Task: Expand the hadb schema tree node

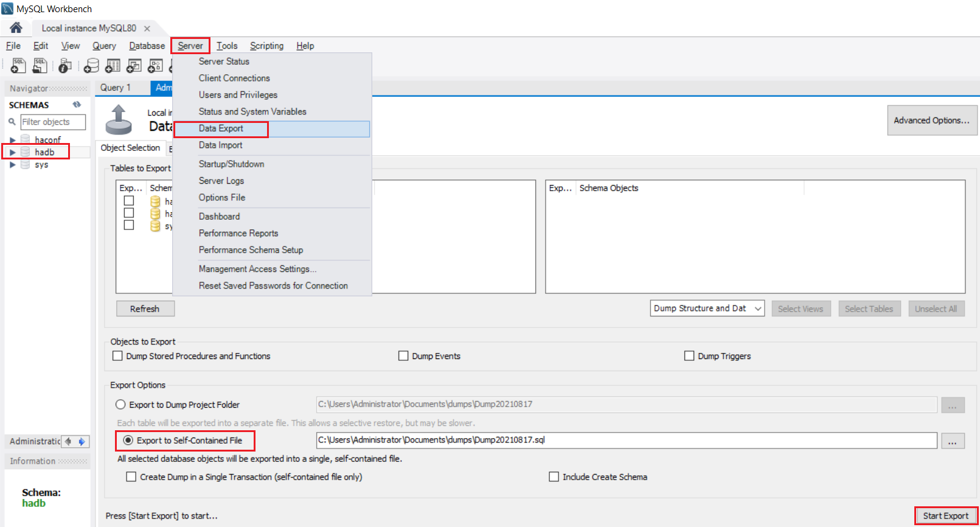Action: [13, 152]
